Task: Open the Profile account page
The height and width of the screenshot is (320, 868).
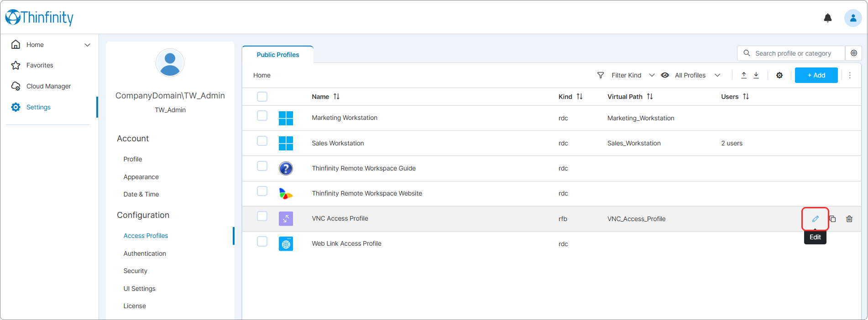Action: pos(133,159)
